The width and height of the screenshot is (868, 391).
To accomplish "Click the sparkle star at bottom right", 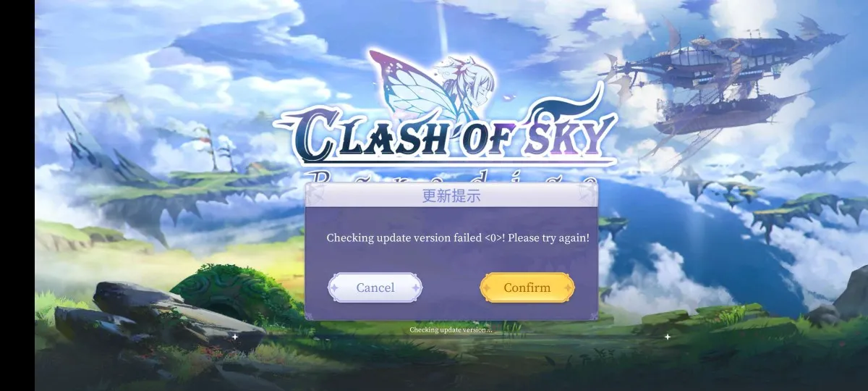I will (667, 337).
